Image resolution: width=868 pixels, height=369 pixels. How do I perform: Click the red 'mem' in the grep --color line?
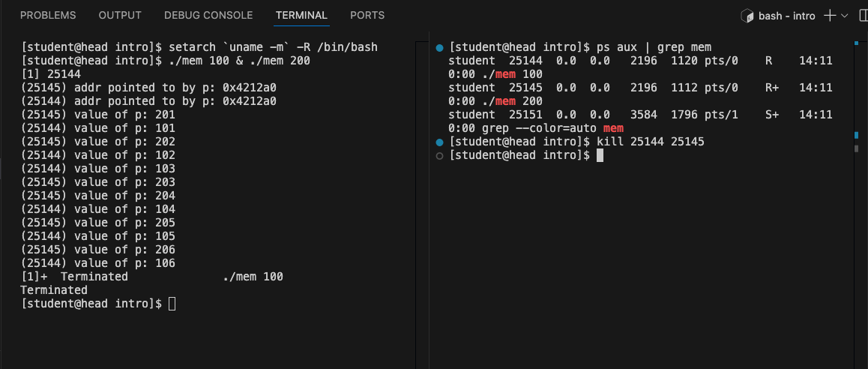613,128
